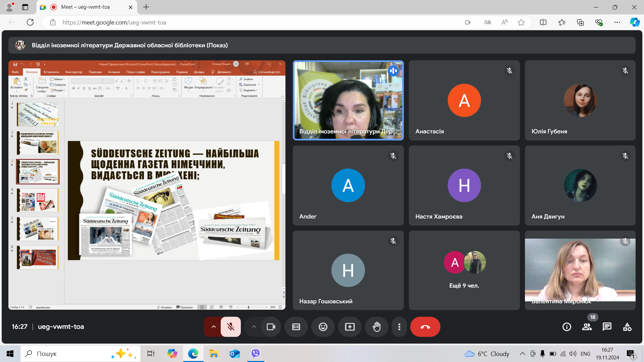Refresh the browser page
This screenshot has height=362, width=644.
tap(30, 22)
